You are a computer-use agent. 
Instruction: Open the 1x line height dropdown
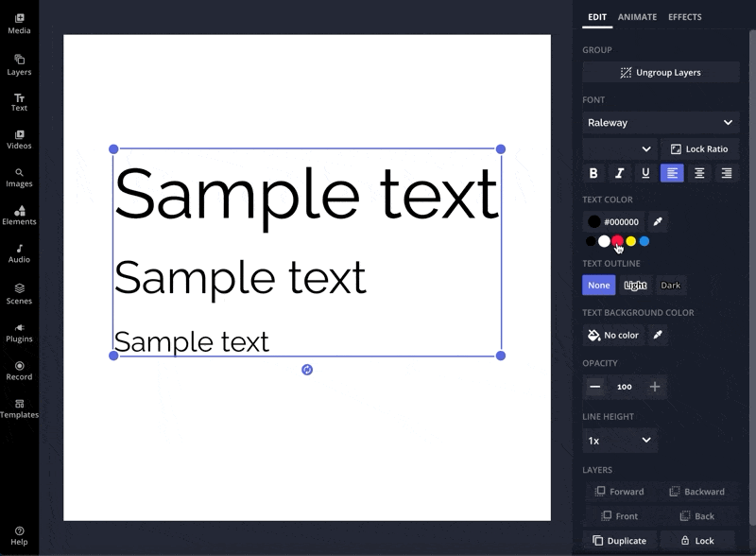coord(620,441)
